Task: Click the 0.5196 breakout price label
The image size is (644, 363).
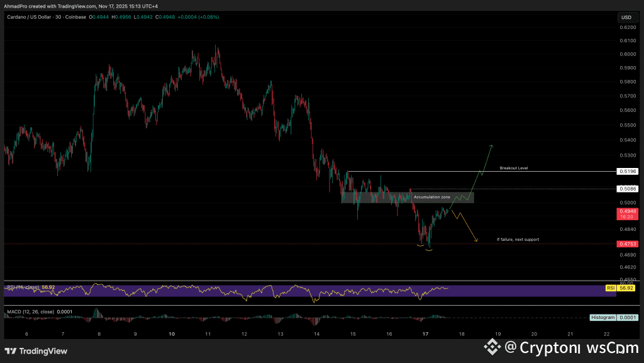Action: (626, 171)
